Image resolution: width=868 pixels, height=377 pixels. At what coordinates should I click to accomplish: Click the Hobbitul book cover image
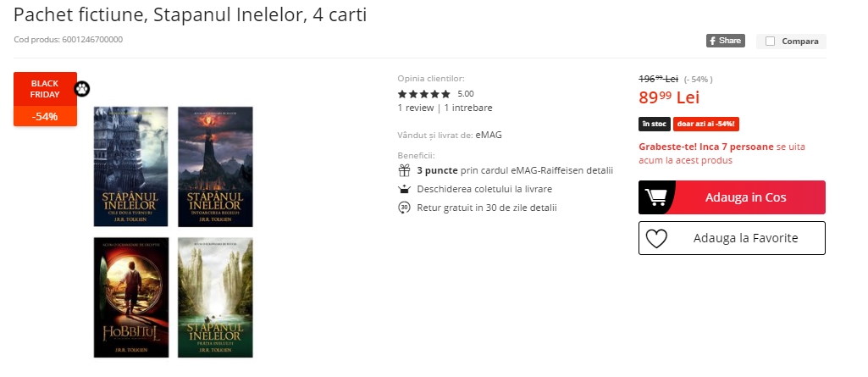[x=131, y=298]
